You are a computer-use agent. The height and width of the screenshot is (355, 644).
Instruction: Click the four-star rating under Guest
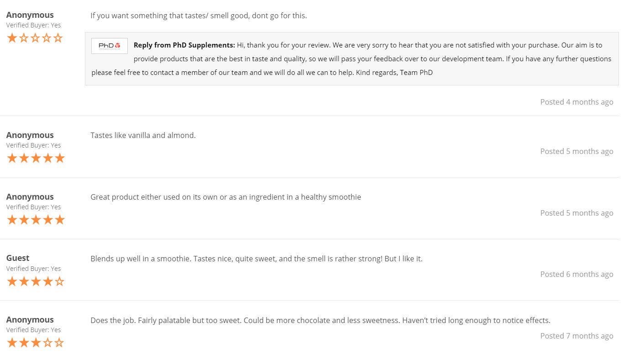click(x=36, y=281)
